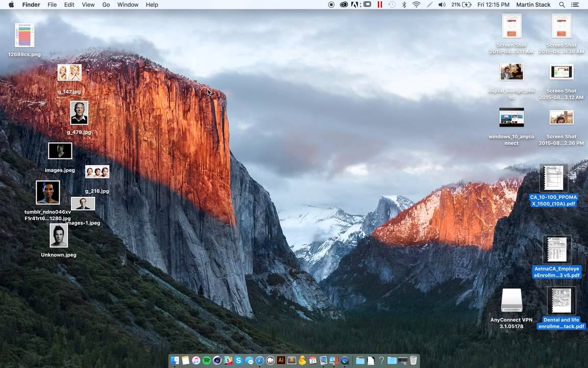Click the Wi-Fi status icon

(x=416, y=5)
